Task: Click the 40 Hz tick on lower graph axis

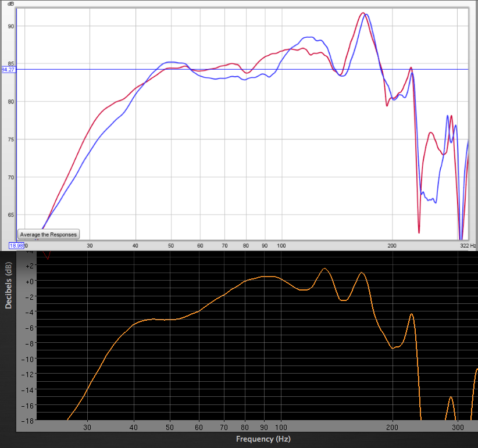Action: tap(134, 427)
